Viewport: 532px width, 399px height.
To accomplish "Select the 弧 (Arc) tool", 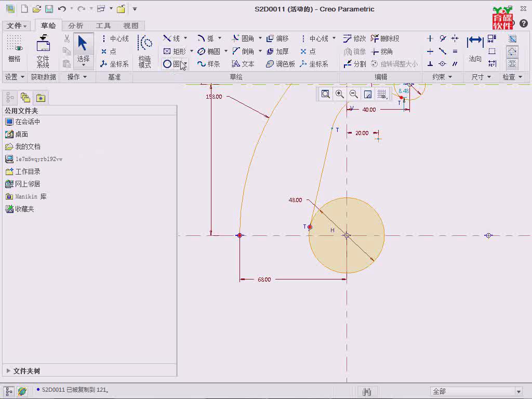I will click(206, 38).
